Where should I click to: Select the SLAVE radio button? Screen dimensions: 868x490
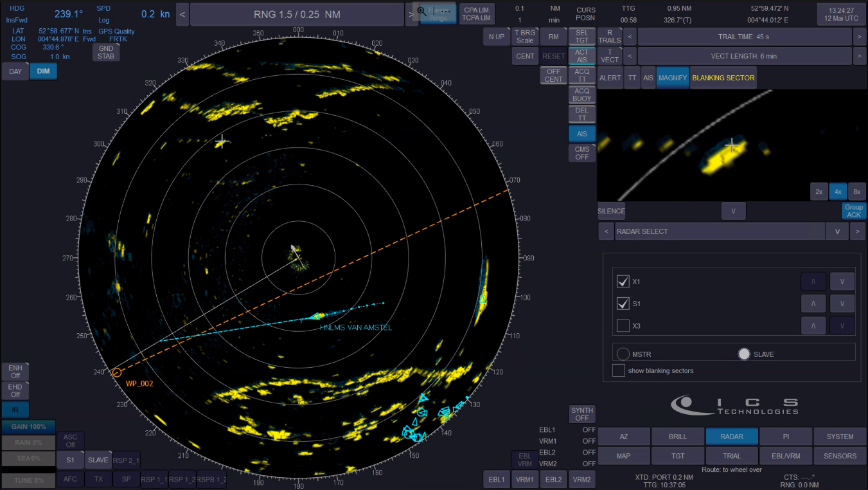[744, 354]
